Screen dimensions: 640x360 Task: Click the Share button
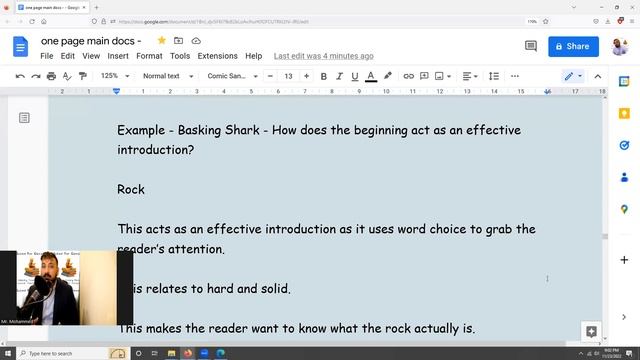pos(573,47)
